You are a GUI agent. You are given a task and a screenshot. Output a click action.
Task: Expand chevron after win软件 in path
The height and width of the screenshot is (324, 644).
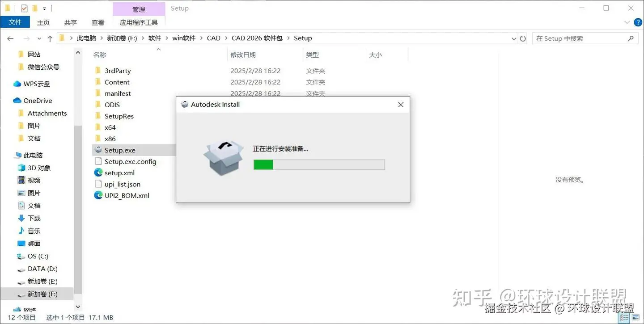[201, 38]
